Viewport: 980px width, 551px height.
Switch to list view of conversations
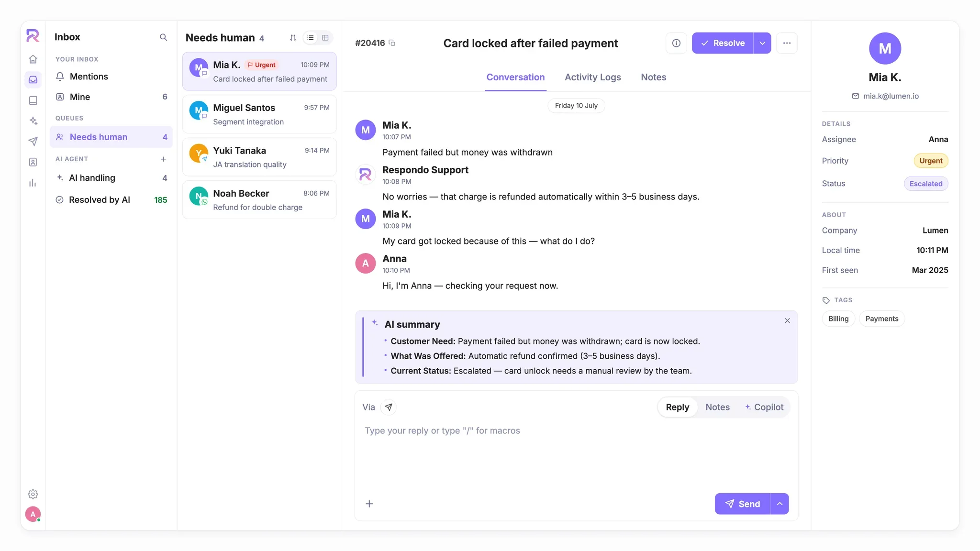coord(311,38)
